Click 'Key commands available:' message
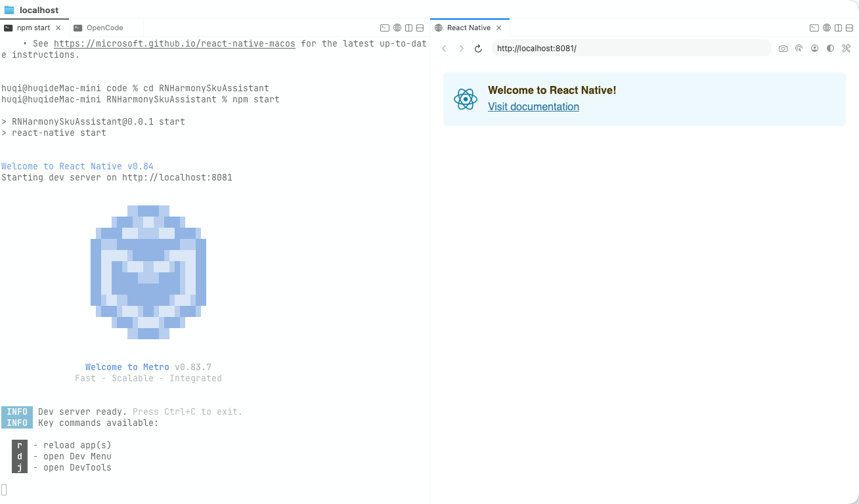 [x=99, y=423]
